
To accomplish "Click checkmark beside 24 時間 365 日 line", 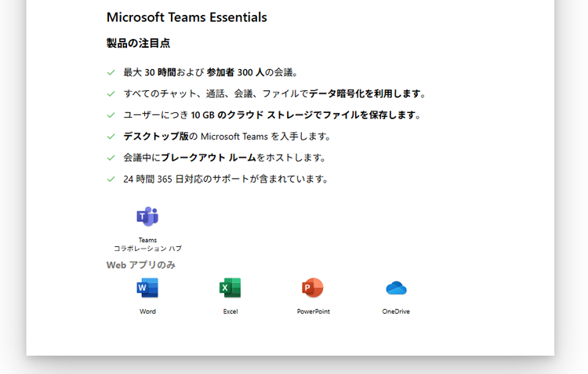I will pos(111,180).
